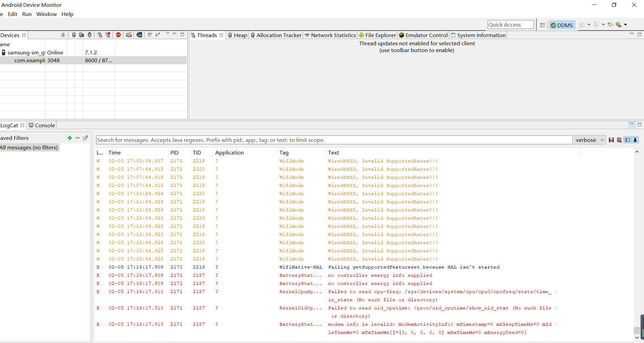Maximize the LogCat panel

(640, 125)
